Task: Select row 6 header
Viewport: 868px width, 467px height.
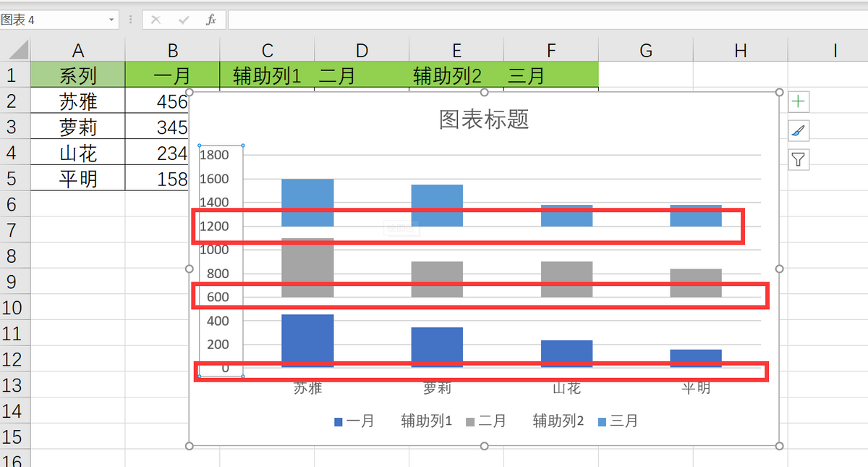Action: click(15, 204)
